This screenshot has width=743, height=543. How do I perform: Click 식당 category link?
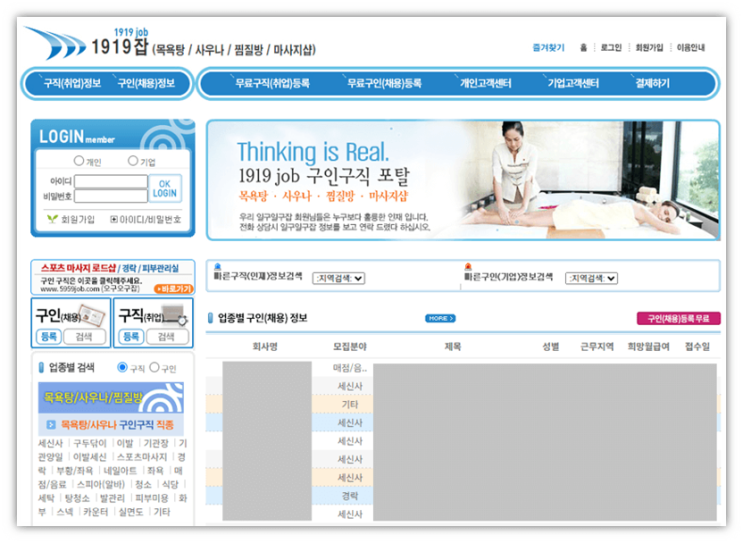170,484
